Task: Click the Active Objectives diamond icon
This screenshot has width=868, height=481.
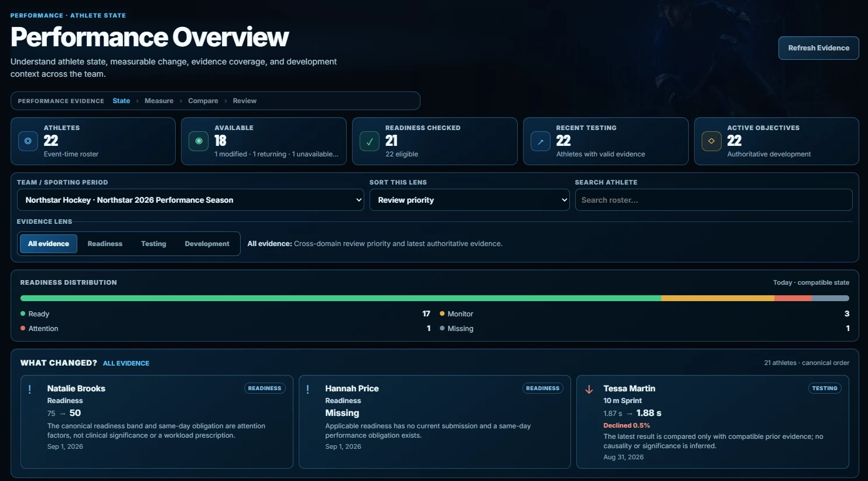Action: pos(712,141)
